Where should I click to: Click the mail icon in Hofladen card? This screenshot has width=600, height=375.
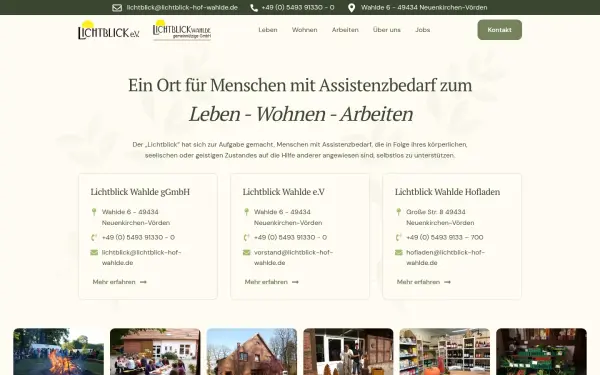[398, 252]
